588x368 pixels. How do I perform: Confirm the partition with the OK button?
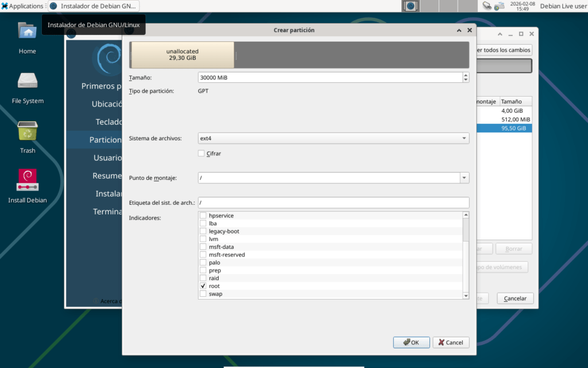411,342
